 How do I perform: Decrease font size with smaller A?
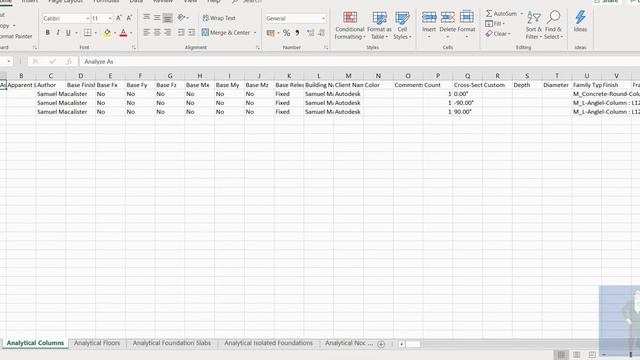129,18
